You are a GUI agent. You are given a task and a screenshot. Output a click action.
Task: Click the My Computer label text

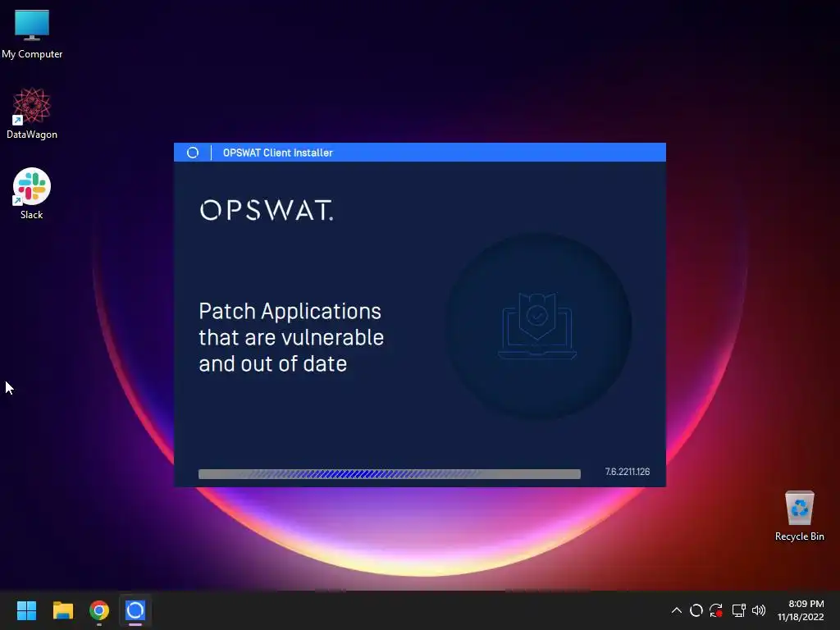click(32, 54)
